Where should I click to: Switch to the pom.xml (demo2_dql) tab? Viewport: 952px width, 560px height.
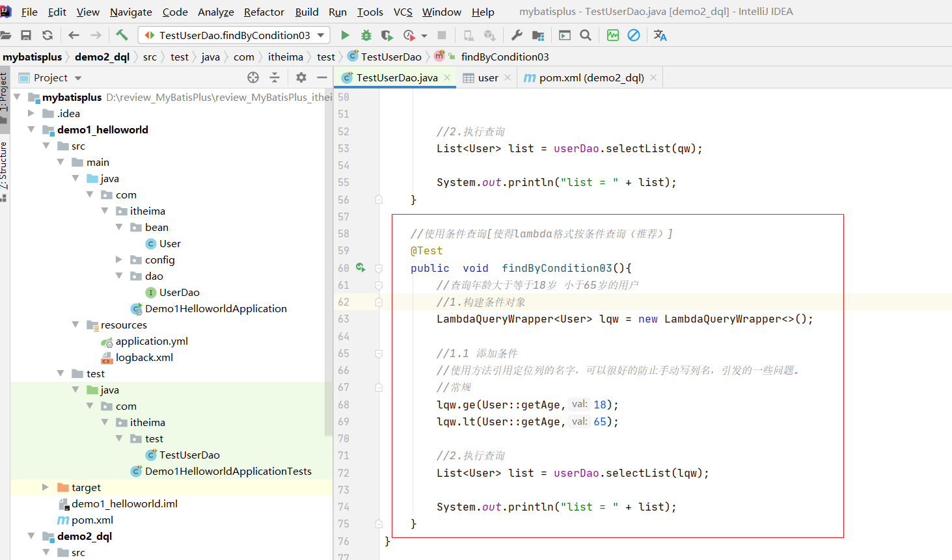(591, 77)
